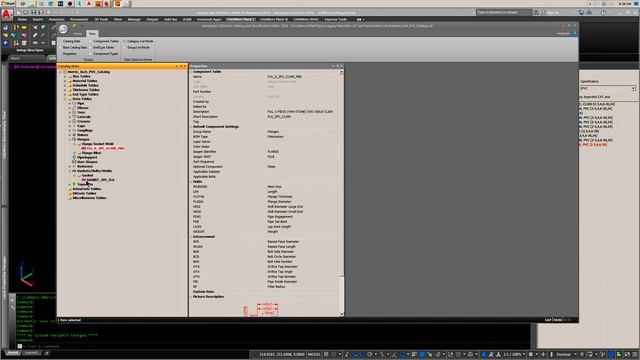Select the GASKET table entry under Gasket
Image resolution: width=640 pixels, height=360 pixels.
[x=100, y=180]
